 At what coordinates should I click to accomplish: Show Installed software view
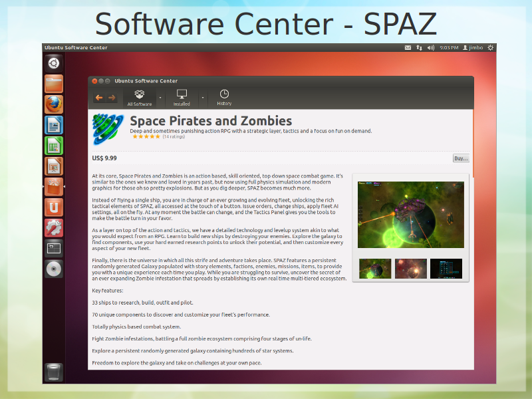[x=182, y=98]
